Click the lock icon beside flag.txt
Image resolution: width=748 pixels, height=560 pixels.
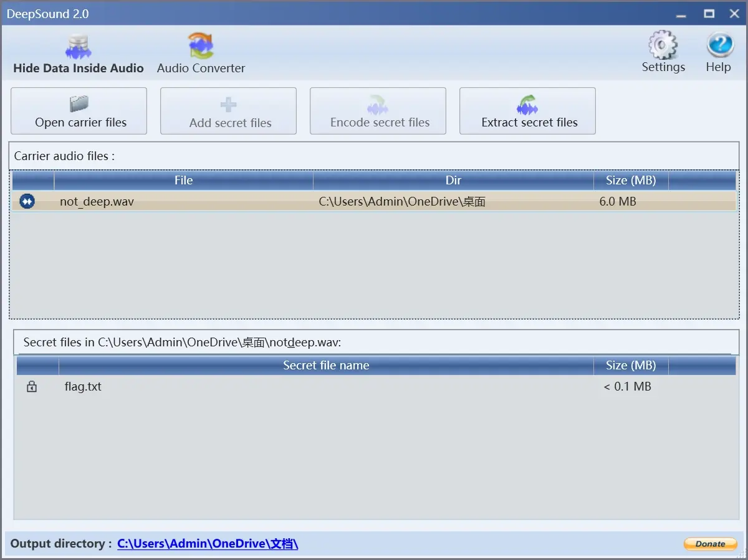tap(32, 387)
